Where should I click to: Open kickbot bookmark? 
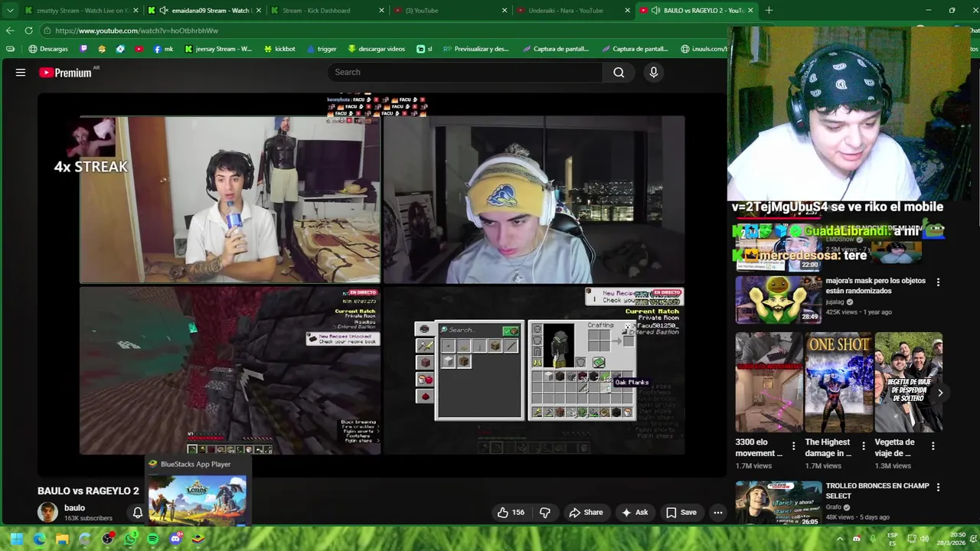(279, 49)
